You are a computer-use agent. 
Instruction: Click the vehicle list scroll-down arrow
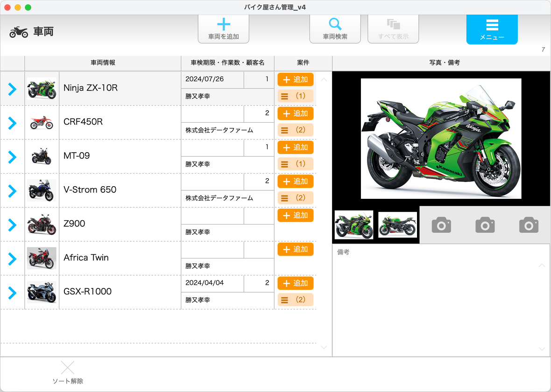324,347
